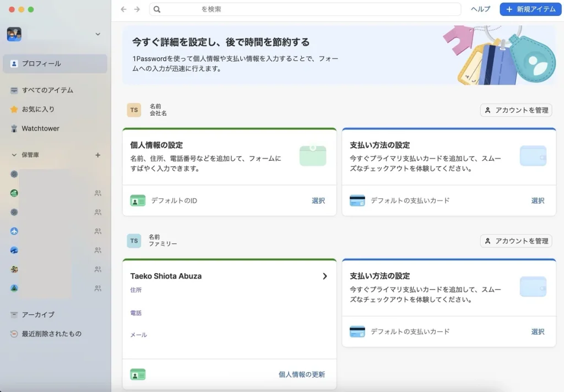This screenshot has height=392, width=564.
Task: Open 最近削除されたもの in sidebar
Action: pyautogui.click(x=51, y=334)
